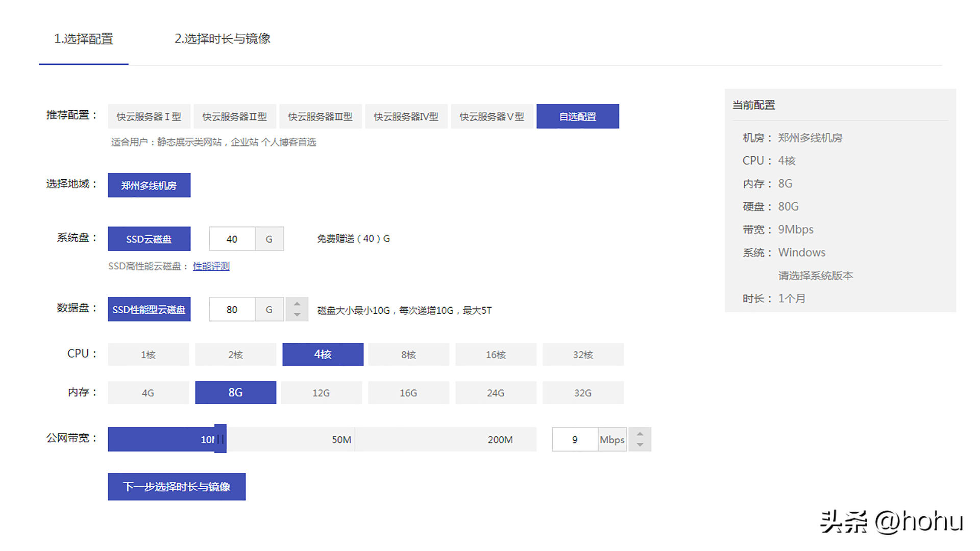The height and width of the screenshot is (551, 980).
Task: Switch to the 1.选择配置 tab
Action: pos(84,39)
